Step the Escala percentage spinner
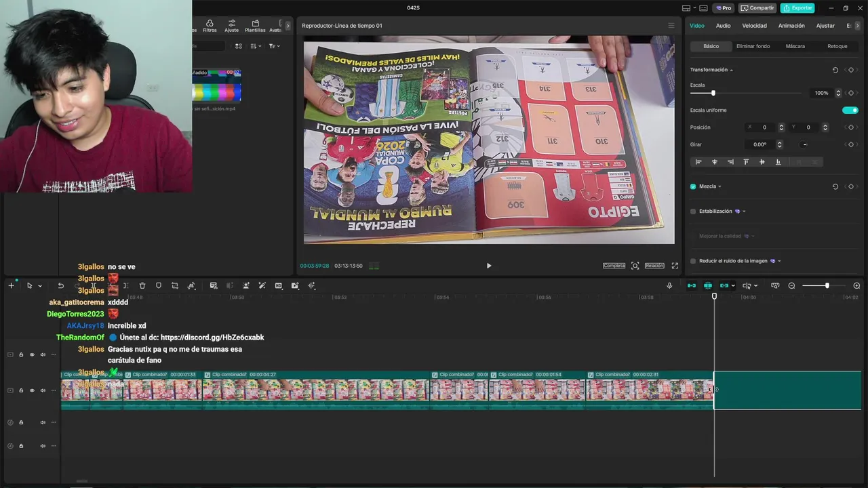 point(838,93)
